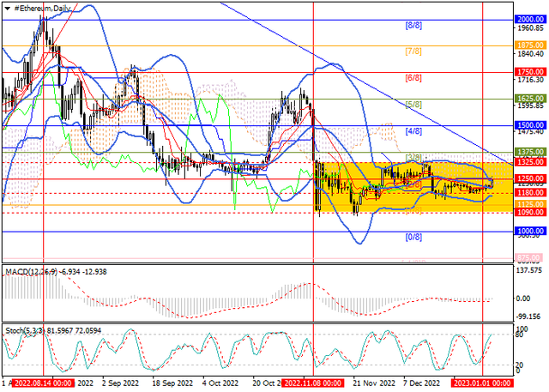Click the 1750.00 red price tag

pos(530,72)
